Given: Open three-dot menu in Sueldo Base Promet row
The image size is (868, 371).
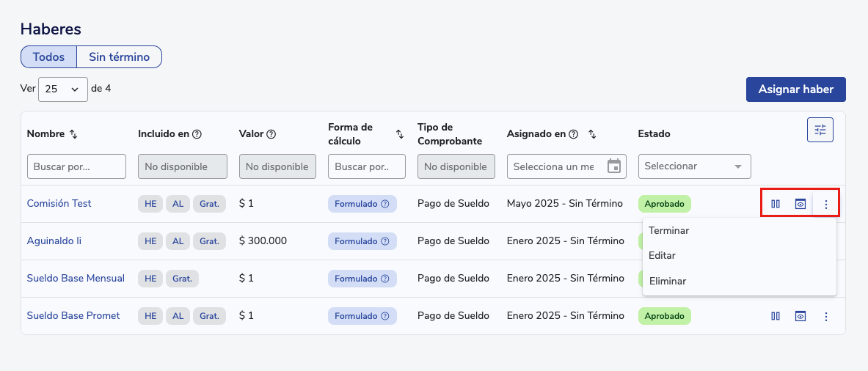Looking at the screenshot, I should 826,316.
